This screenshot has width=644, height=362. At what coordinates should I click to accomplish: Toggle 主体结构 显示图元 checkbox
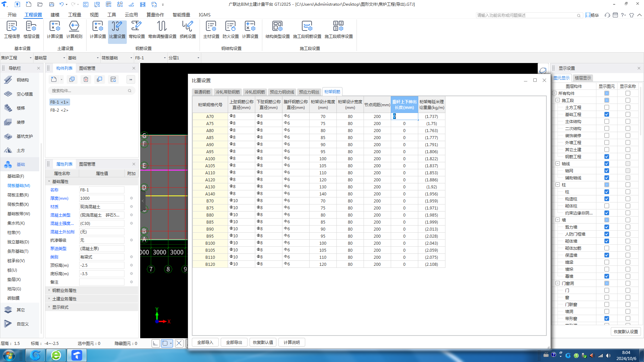point(606,121)
